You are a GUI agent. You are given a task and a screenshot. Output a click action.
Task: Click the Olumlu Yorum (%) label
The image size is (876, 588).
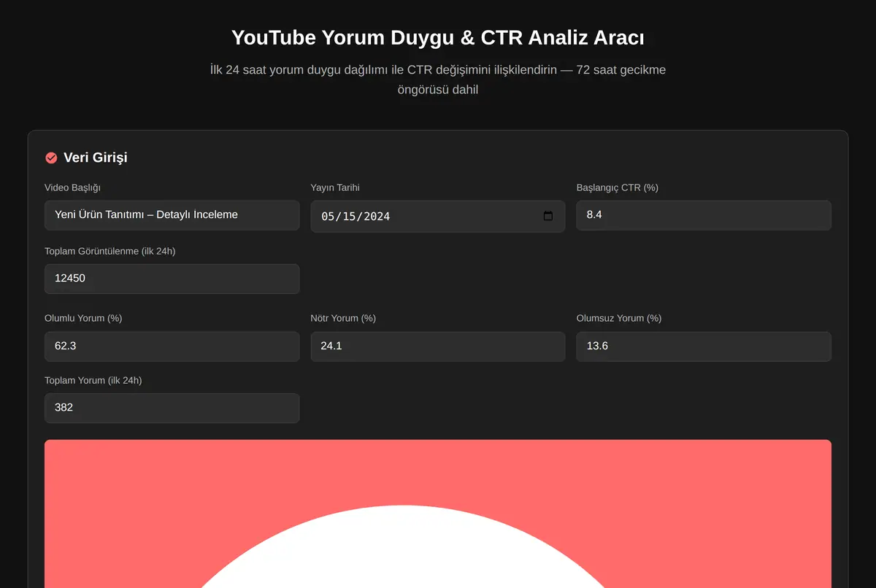tap(83, 318)
